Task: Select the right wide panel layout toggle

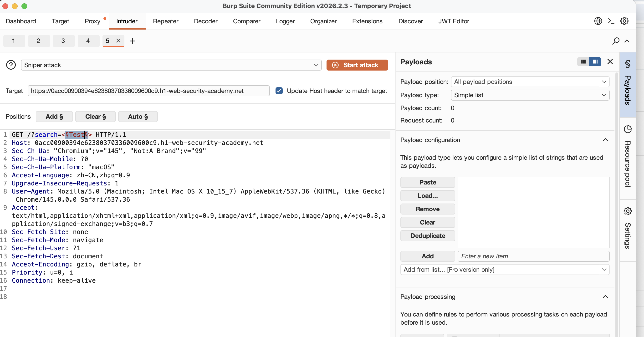Action: coord(595,61)
